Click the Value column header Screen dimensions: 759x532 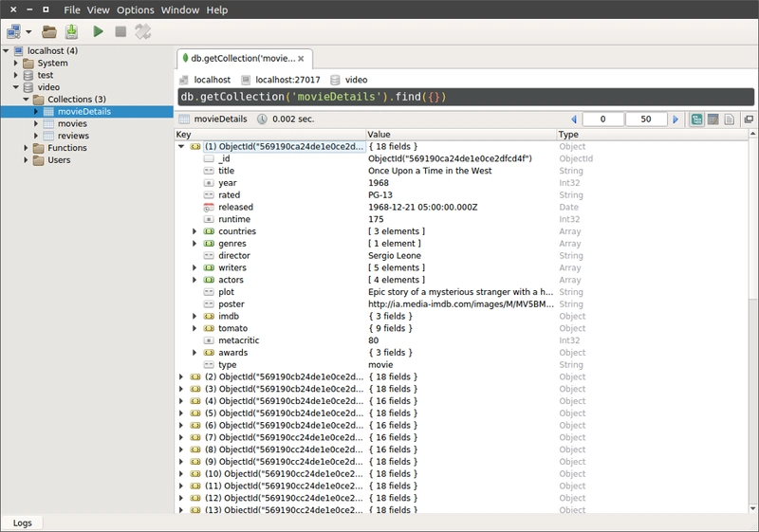pyautogui.click(x=461, y=135)
